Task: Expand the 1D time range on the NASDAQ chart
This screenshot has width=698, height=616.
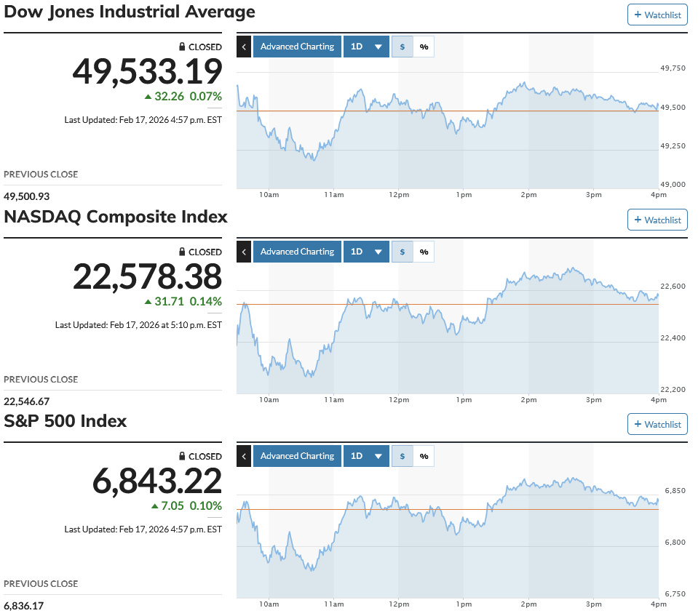Action: click(366, 252)
